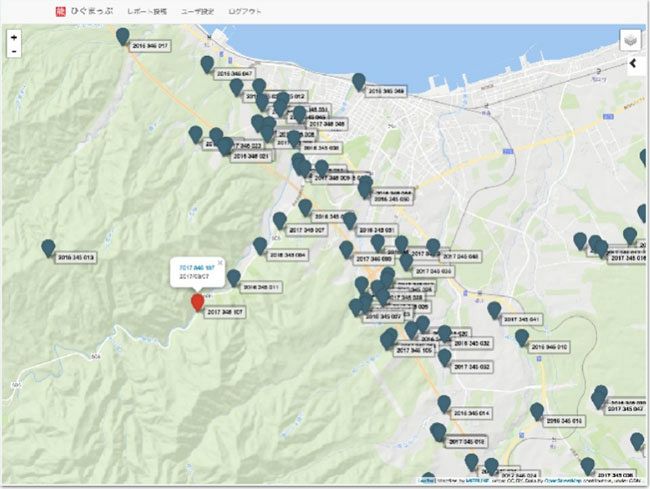
Task: Zoom in with the plus button
Action: 14,38
